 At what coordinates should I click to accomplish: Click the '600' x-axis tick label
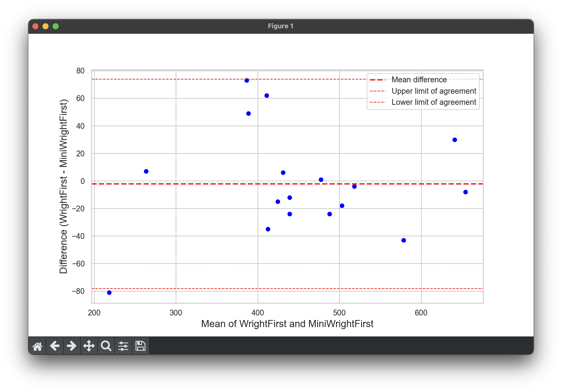(421, 313)
